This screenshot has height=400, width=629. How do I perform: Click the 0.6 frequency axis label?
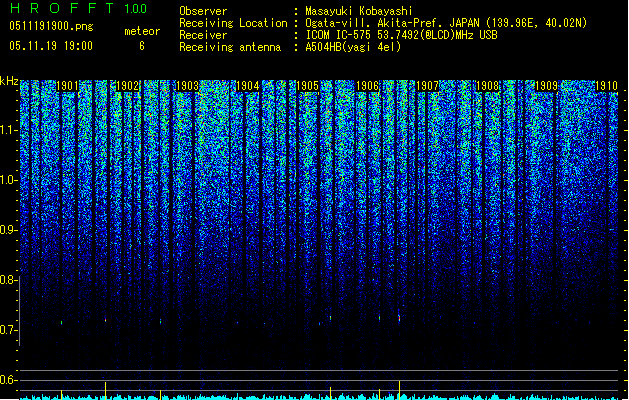[9, 380]
